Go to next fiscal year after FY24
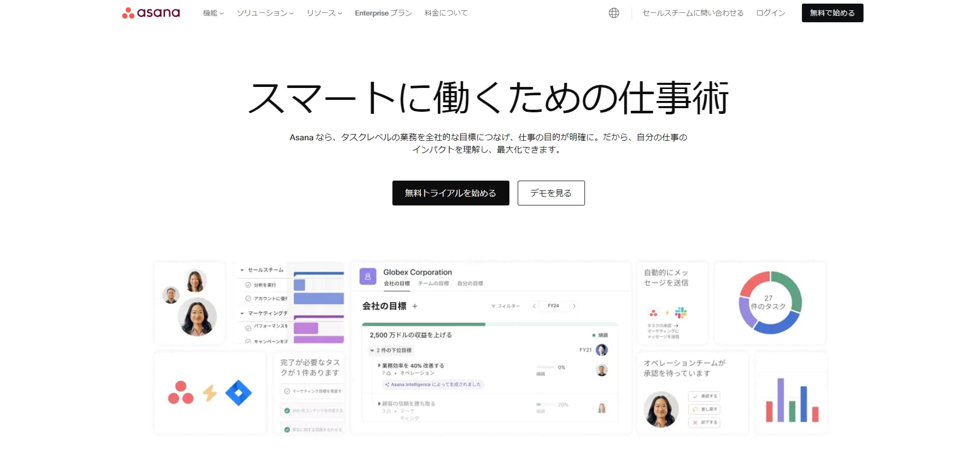The width and height of the screenshot is (980, 458). tap(574, 306)
